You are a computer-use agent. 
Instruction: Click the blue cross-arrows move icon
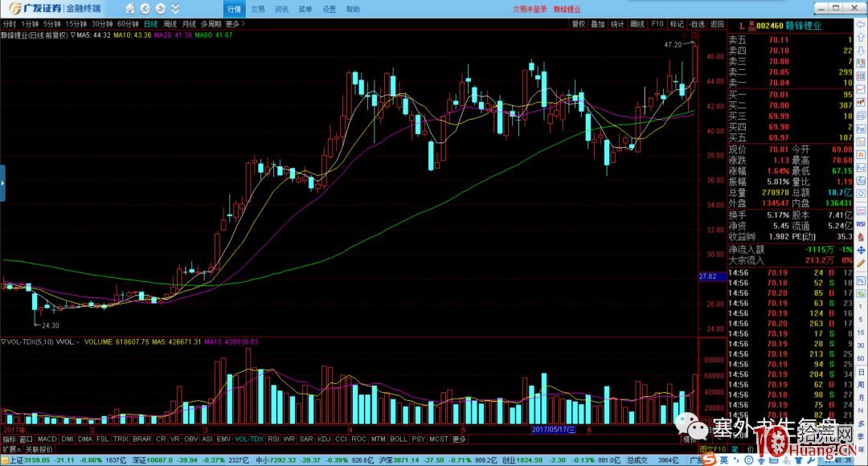[x=861, y=250]
